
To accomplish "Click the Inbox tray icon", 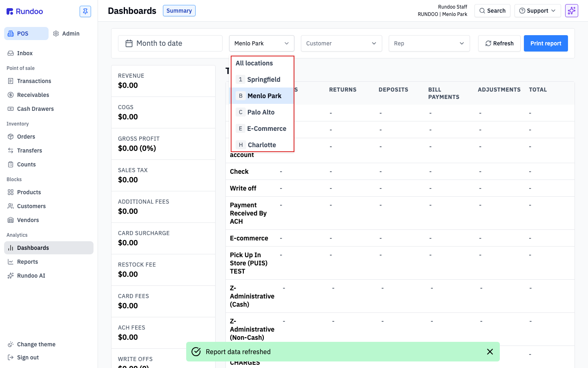I will [11, 53].
